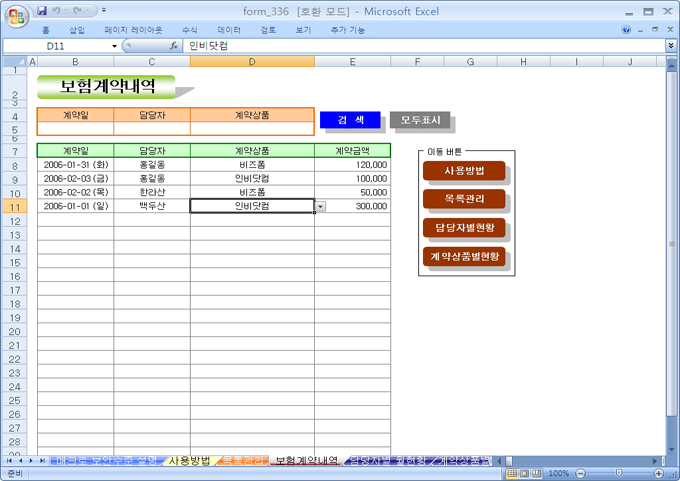Viewport: 680px width, 481px height.
Task: Expand the Name Box dropdown
Action: pos(114,46)
